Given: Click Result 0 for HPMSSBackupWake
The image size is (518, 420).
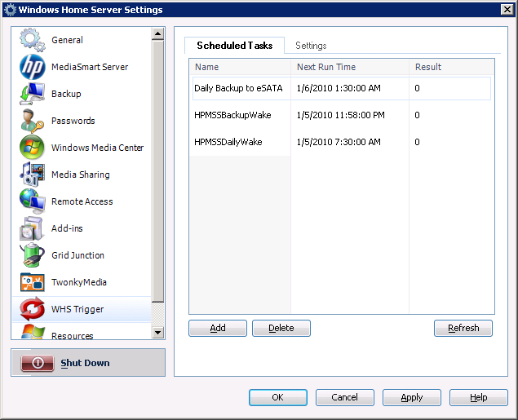Looking at the screenshot, I should 417,115.
